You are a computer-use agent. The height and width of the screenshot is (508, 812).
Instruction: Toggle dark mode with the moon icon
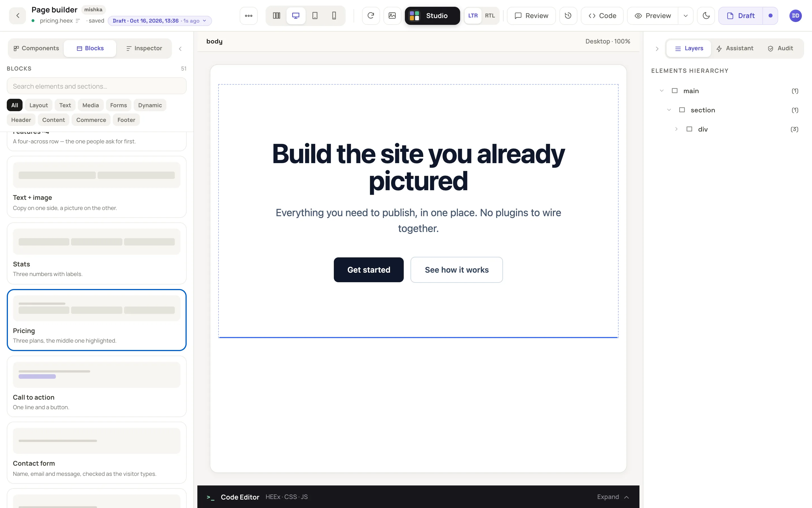(706, 16)
